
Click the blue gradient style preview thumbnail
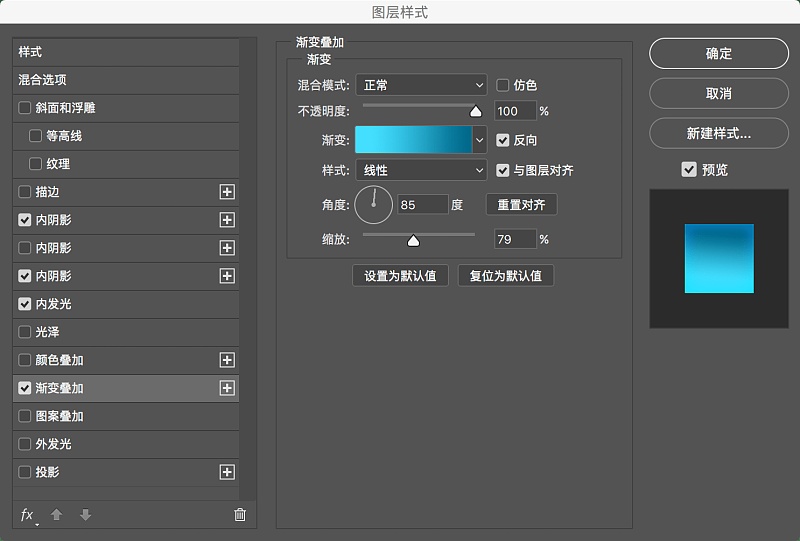(719, 259)
